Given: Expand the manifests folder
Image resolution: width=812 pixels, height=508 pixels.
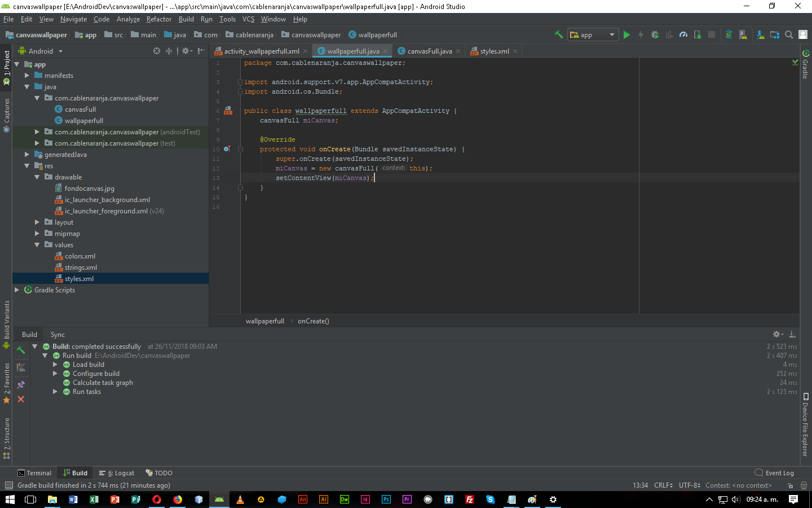Looking at the screenshot, I should point(27,75).
